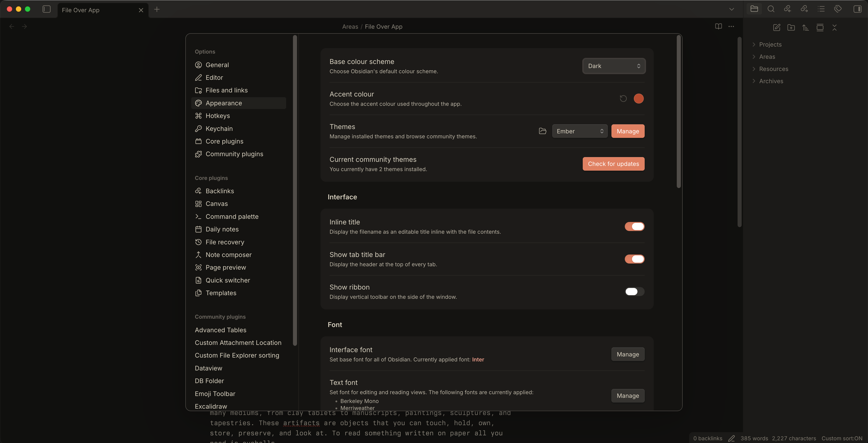Image resolution: width=868 pixels, height=443 pixels.
Task: Click the settings sidebar scrollbar
Action: (x=295, y=190)
